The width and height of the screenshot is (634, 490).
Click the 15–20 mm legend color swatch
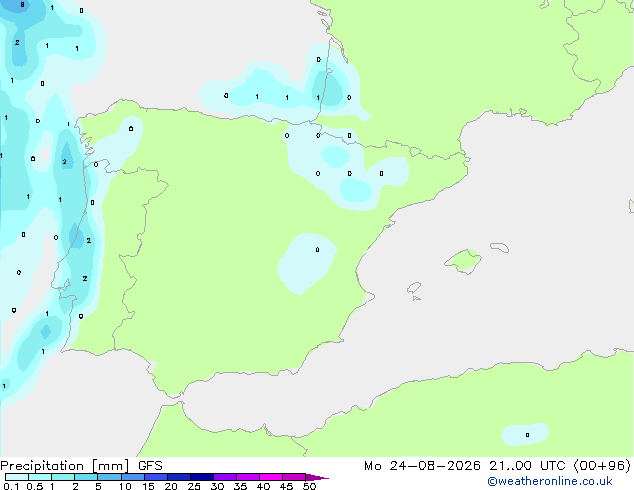155,477
